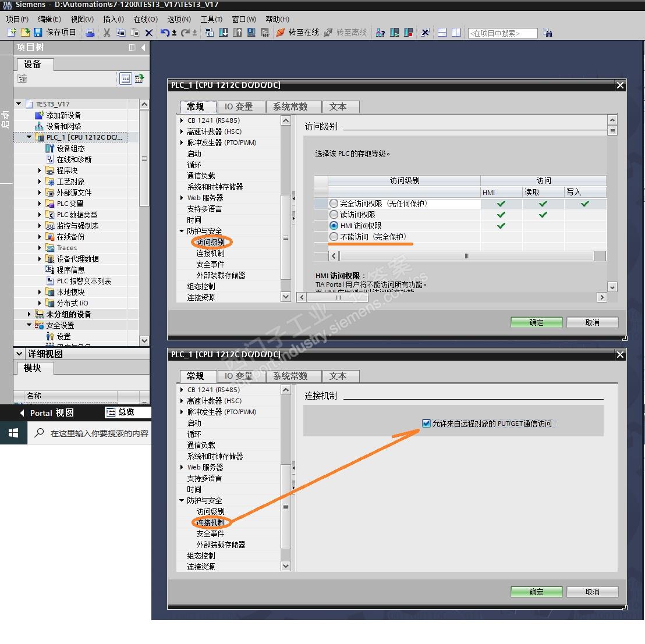Click the search binoculars icon beside project search
645x644 pixels.
547,33
